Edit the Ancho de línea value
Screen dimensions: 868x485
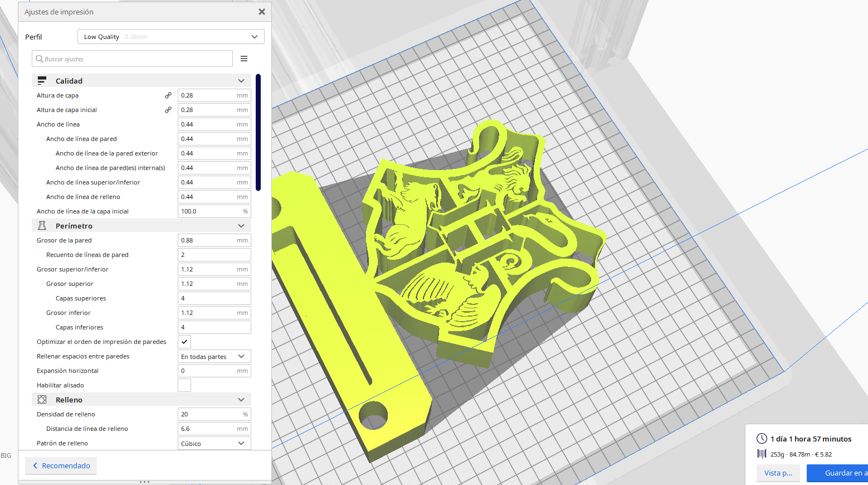214,124
